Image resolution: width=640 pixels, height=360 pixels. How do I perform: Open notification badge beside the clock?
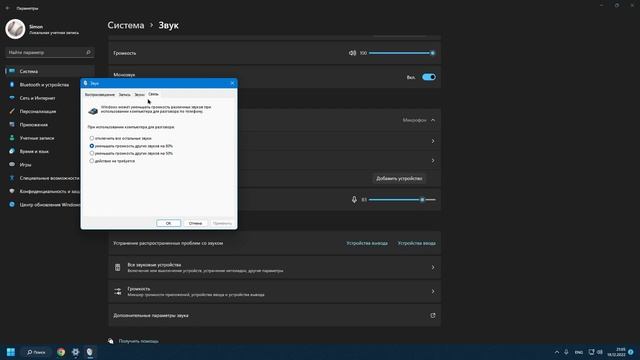(631, 352)
